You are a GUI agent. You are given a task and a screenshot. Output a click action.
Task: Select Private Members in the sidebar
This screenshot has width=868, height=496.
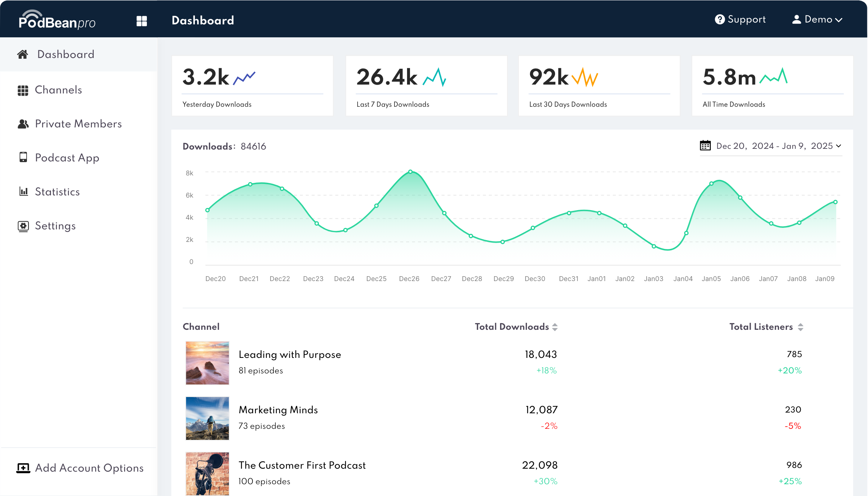click(x=78, y=124)
